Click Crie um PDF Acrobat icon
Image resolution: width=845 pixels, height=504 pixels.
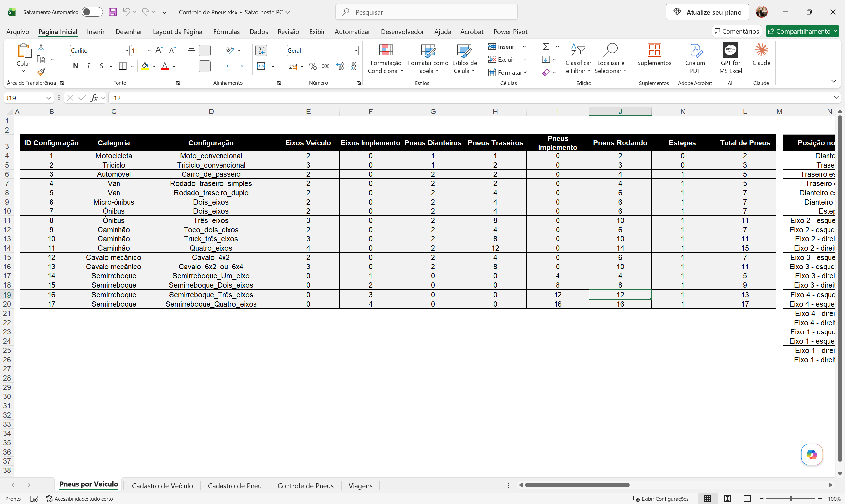coord(695,50)
